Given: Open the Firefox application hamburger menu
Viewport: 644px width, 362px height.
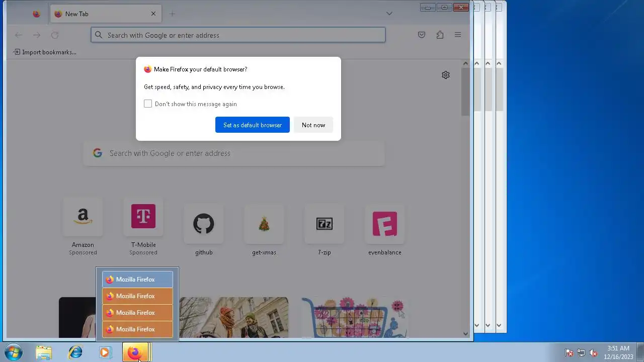Looking at the screenshot, I should [x=458, y=35].
